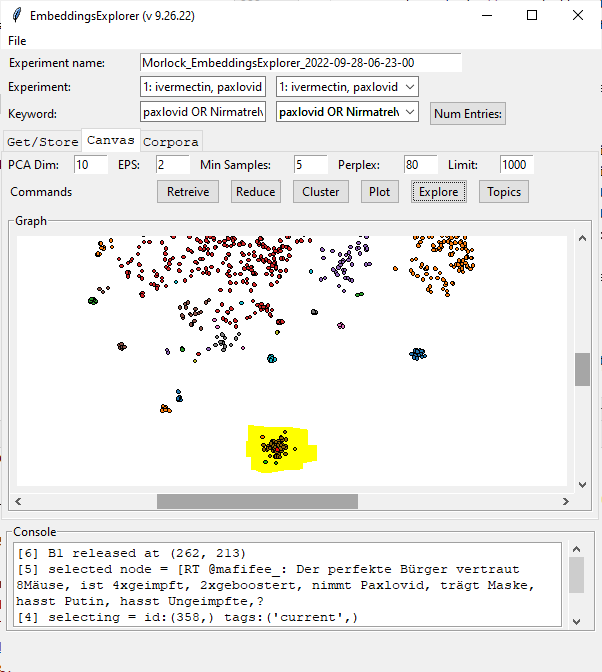This screenshot has width=602, height=672.
Task: Switch to the Get/Store tab
Action: click(x=41, y=140)
